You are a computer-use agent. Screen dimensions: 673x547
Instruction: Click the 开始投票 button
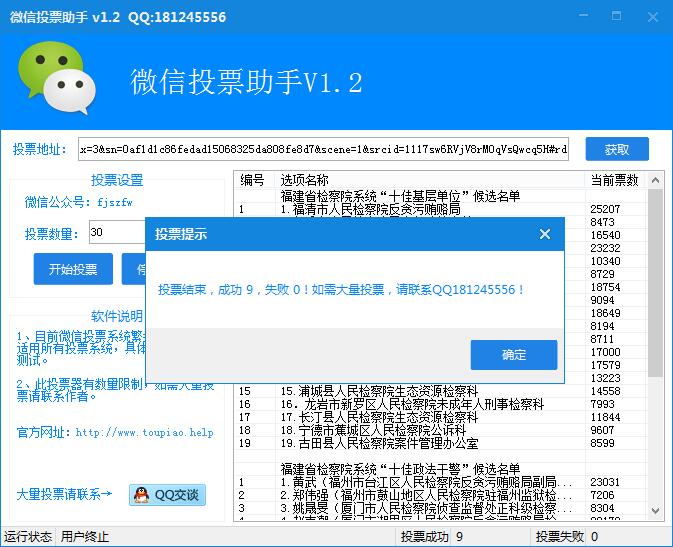73,269
